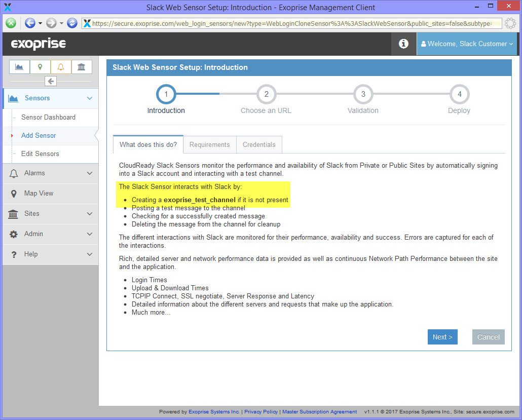Select the sites building quick icon
The width and height of the screenshot is (522, 420).
(81, 67)
